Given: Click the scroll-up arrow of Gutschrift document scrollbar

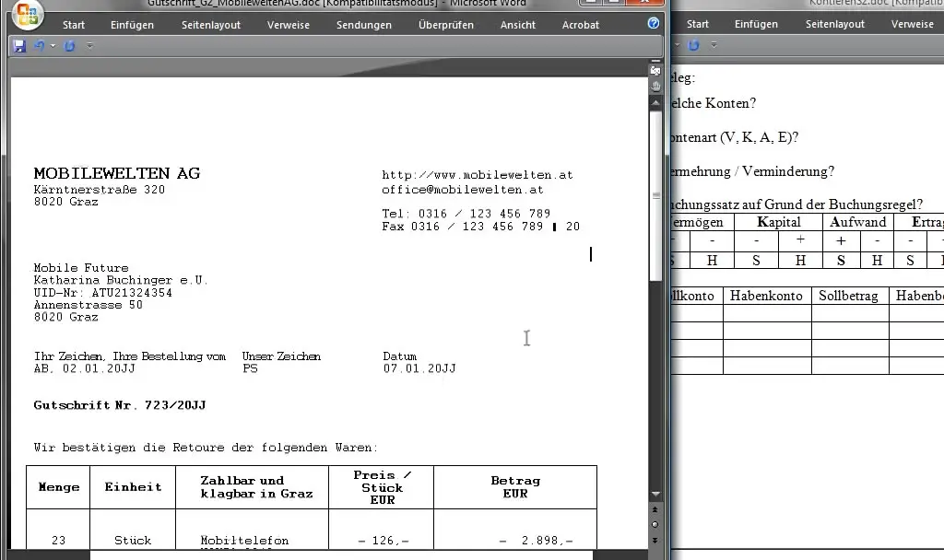Looking at the screenshot, I should pos(655,103).
